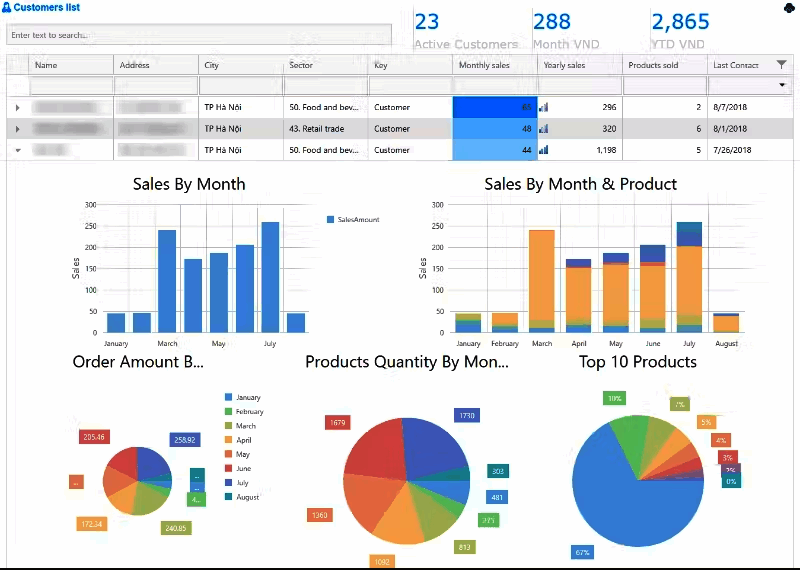Click the sparkline icon in the 1,198 row
Viewport: 800px width, 570px height.
tap(544, 150)
